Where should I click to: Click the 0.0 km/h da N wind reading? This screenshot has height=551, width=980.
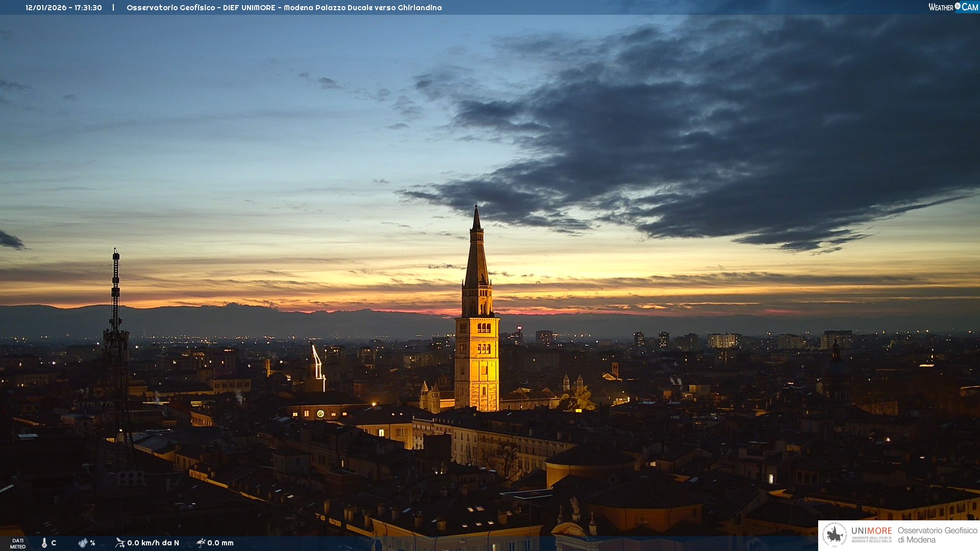point(153,543)
